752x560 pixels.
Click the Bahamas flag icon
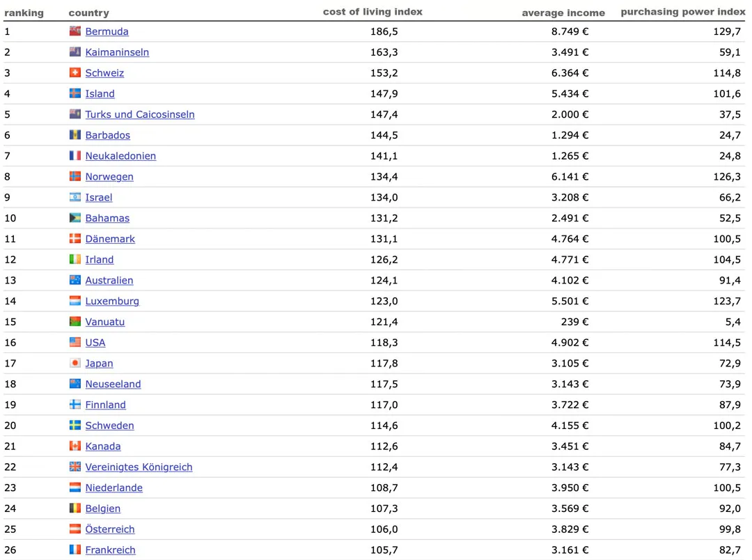(75, 218)
